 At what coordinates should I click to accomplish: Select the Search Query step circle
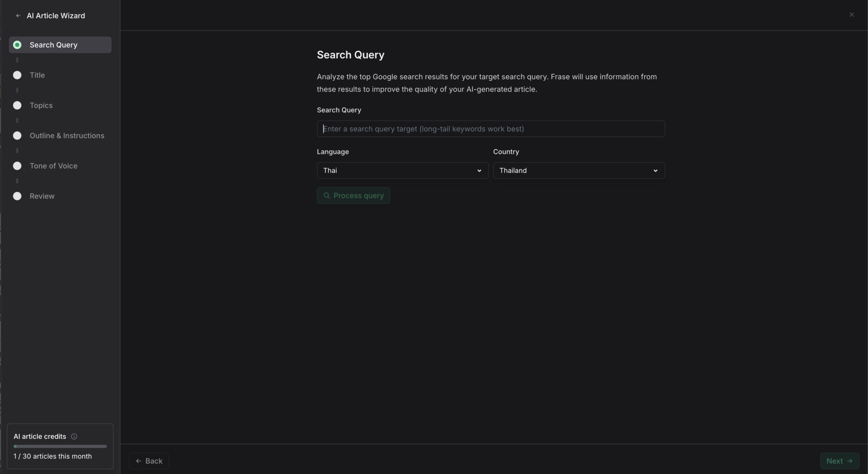click(17, 45)
